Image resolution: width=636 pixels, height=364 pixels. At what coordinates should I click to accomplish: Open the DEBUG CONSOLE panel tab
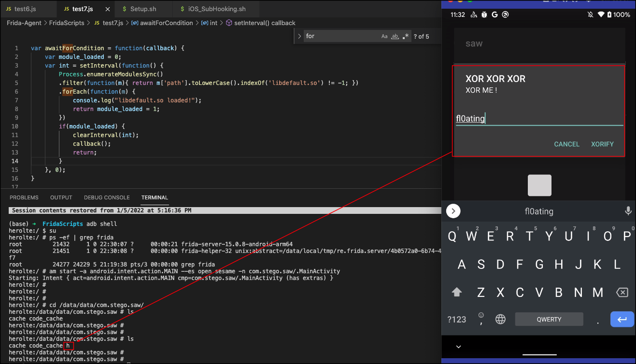point(107,197)
